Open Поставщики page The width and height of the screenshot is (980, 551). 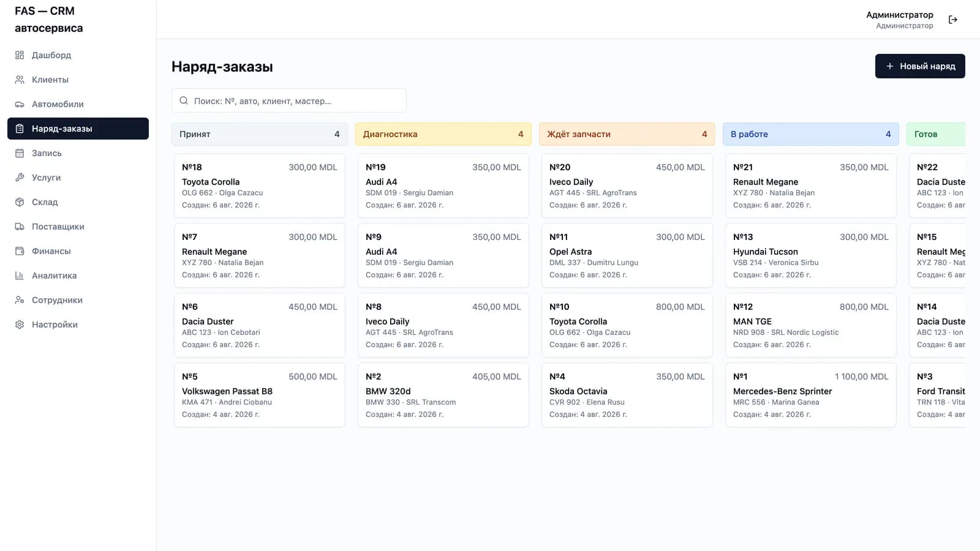[78, 227]
